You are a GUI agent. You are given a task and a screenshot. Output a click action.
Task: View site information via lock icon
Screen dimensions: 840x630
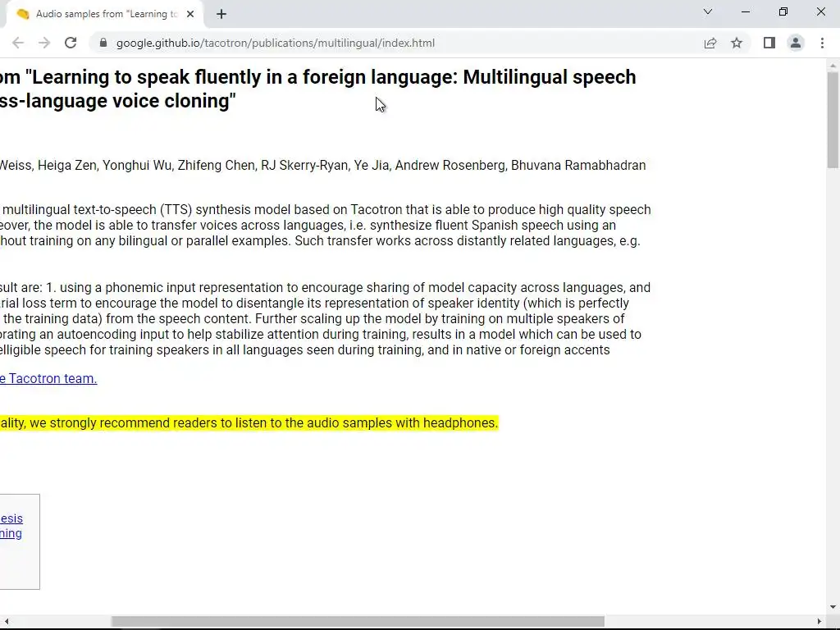(x=103, y=43)
